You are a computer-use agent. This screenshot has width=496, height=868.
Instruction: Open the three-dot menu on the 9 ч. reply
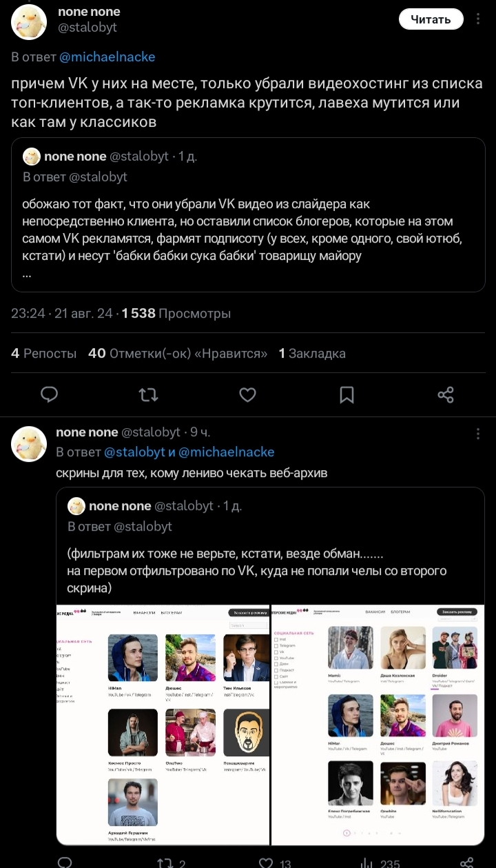tap(478, 433)
